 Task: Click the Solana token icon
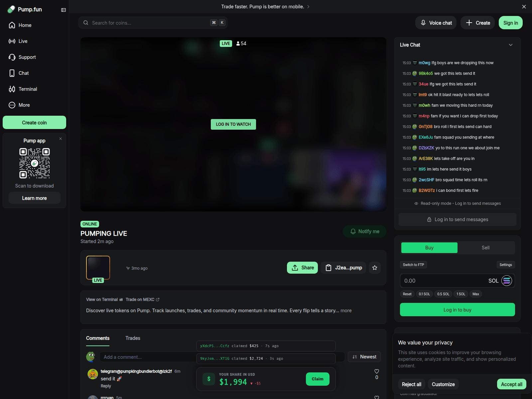point(507,281)
